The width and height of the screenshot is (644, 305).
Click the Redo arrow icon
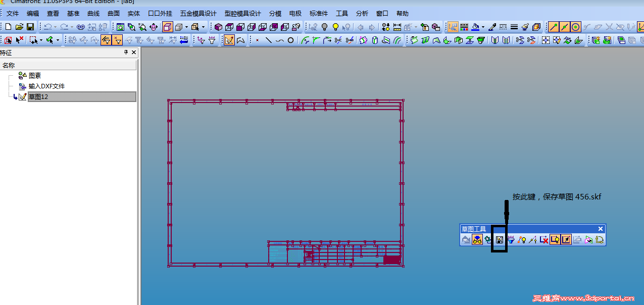[64, 27]
